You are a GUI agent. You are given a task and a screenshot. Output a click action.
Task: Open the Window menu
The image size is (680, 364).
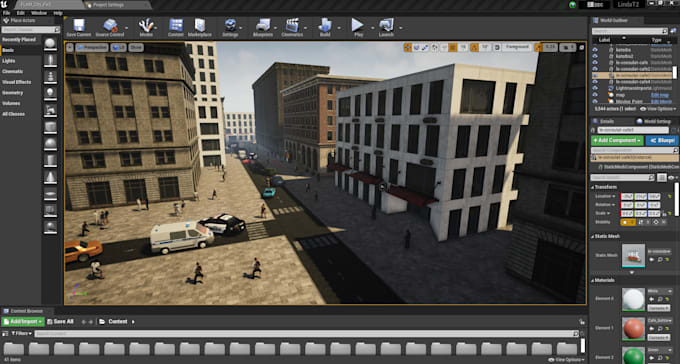[39, 13]
